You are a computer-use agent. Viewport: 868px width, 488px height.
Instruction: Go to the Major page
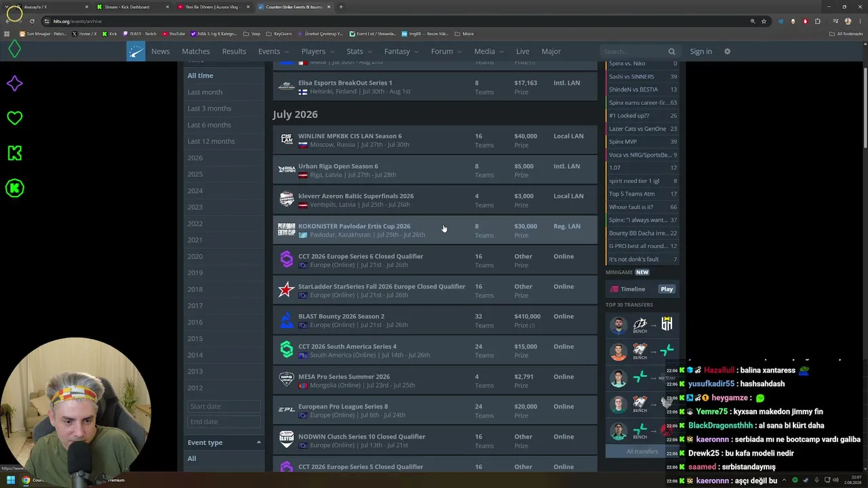pyautogui.click(x=551, y=52)
